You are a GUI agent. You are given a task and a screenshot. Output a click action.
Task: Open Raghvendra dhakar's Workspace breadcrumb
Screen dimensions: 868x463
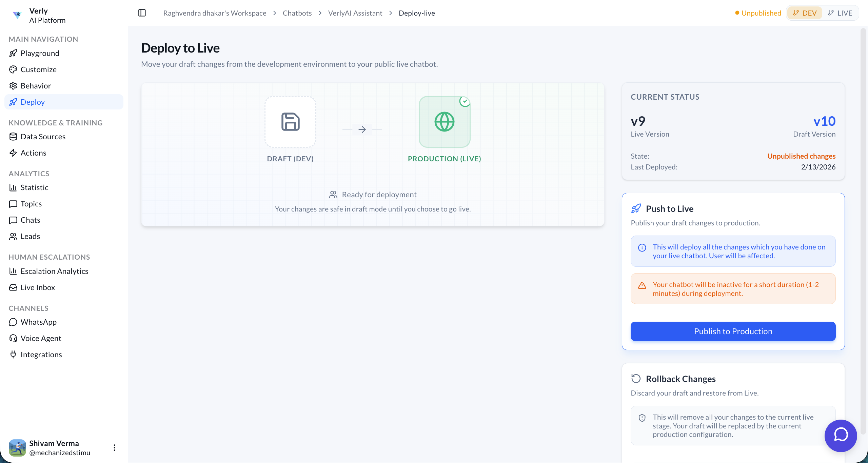[215, 13]
